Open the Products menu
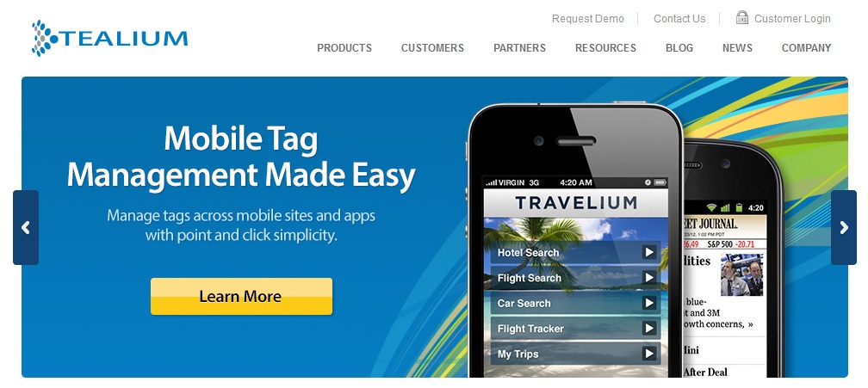 [x=344, y=48]
